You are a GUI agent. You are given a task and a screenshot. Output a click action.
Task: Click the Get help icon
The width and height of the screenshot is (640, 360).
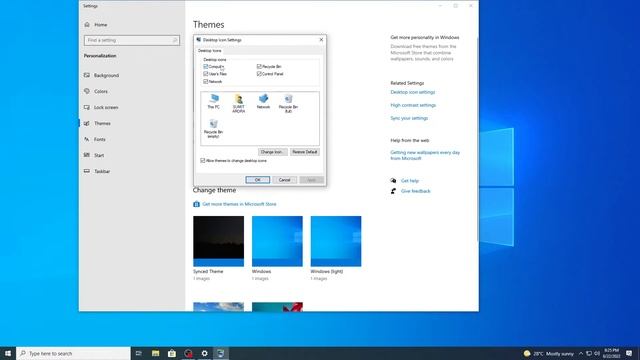coord(393,180)
